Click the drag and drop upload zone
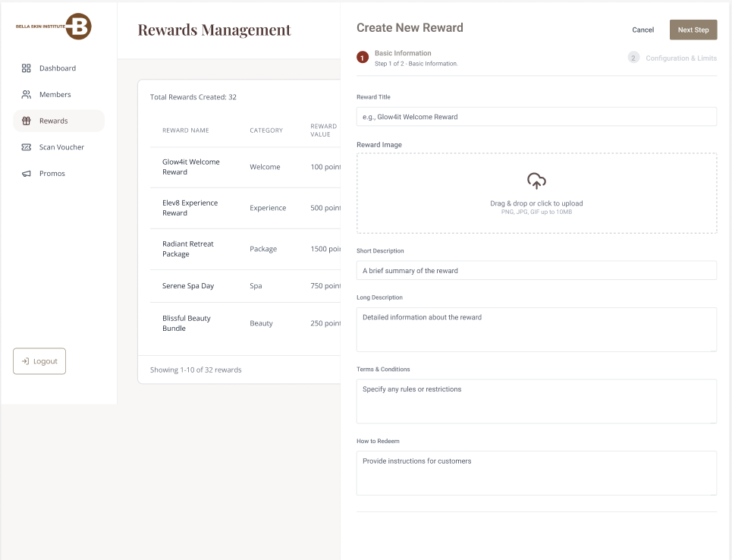Viewport: 732px width, 560px height. (x=536, y=193)
